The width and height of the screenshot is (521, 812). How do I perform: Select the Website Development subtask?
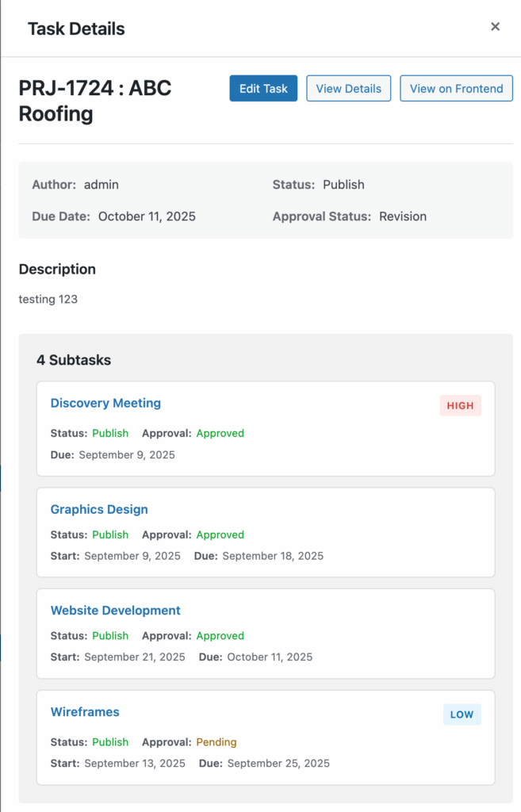click(115, 611)
